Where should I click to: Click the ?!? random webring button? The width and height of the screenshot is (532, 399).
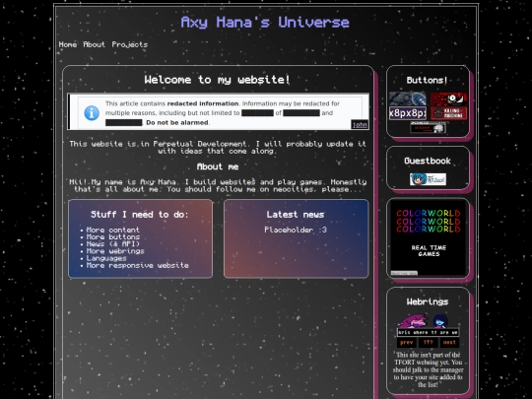428,342
